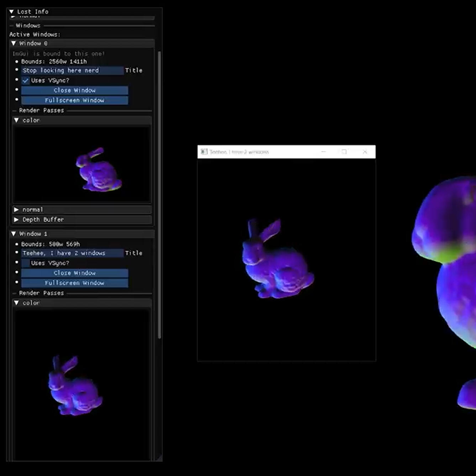476x476 pixels.
Task: Collapse the Window 0 section
Action: point(14,43)
